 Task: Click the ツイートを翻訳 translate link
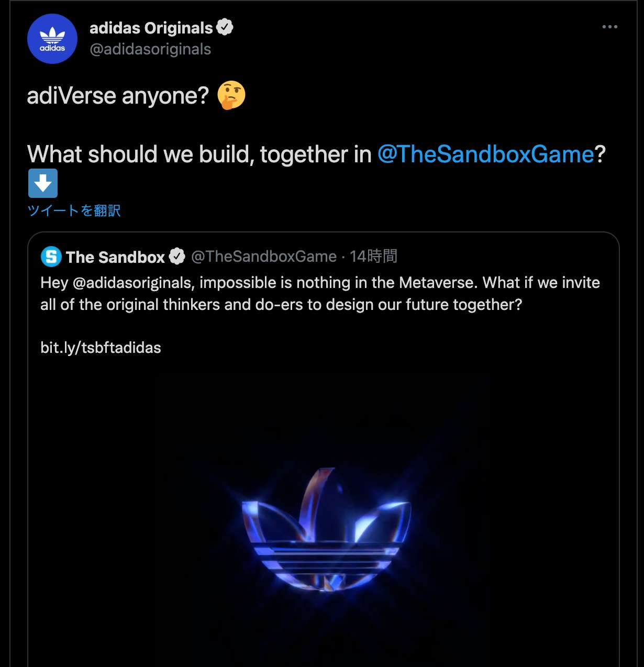pos(74,210)
